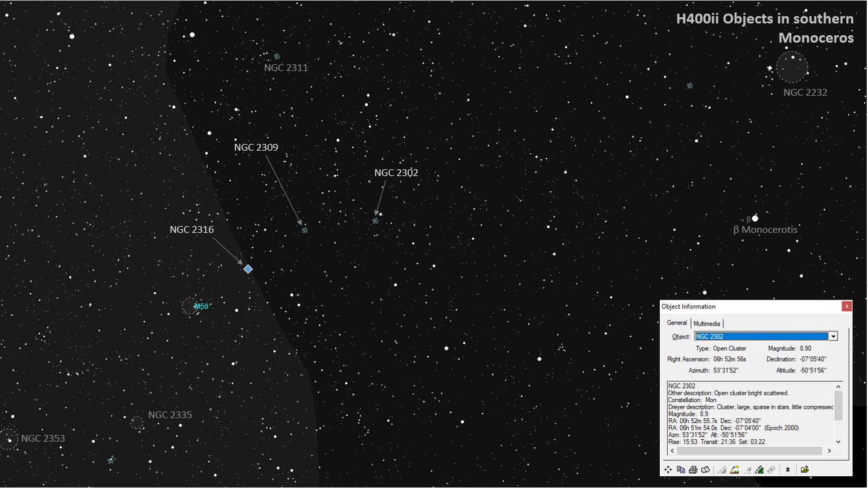Click the greyed chain link icon
Image resolution: width=868 pixels, height=488 pixels.
coord(772,469)
